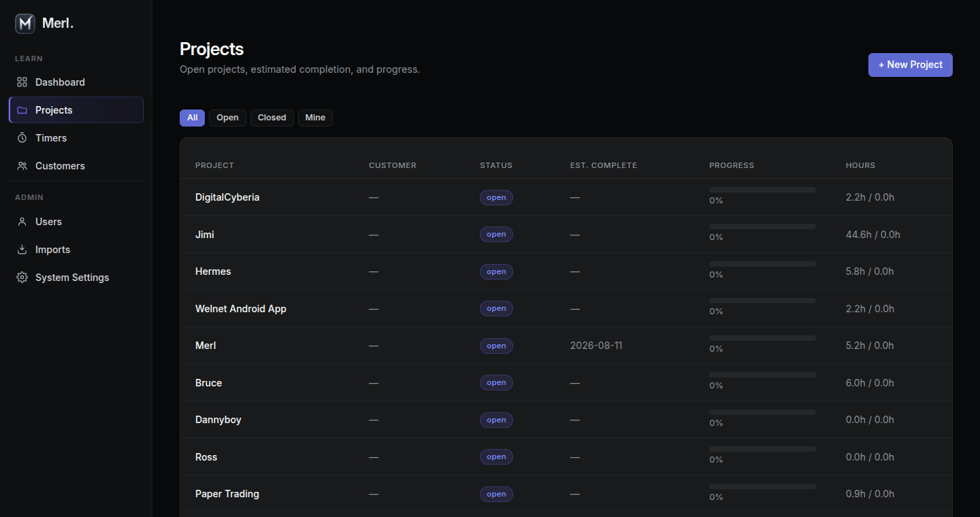Image resolution: width=980 pixels, height=517 pixels.
Task: Click the DigitalCyberia progress bar
Action: pos(762,190)
